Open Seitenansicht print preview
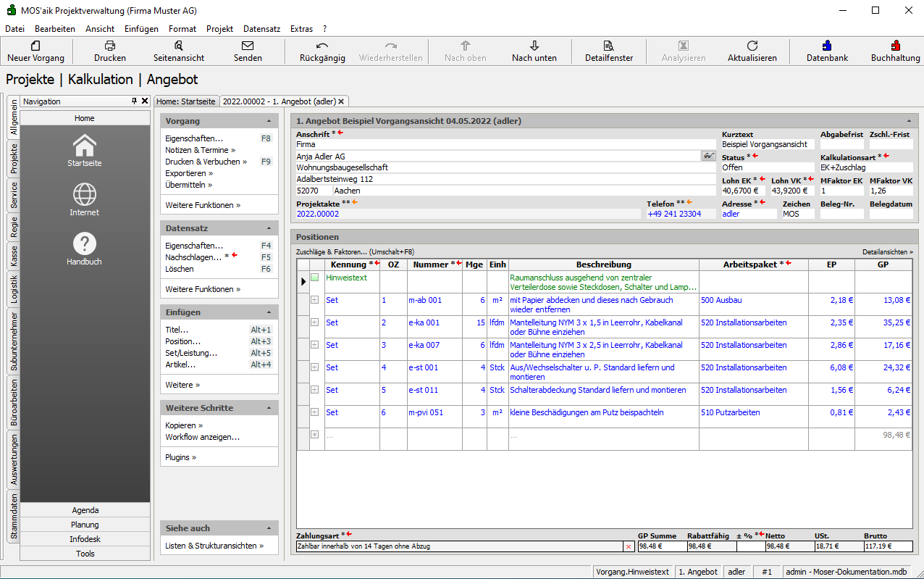 [x=179, y=46]
